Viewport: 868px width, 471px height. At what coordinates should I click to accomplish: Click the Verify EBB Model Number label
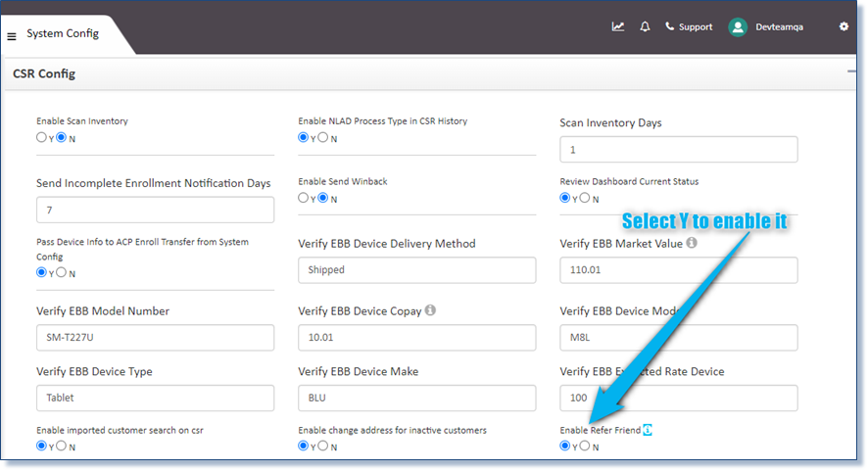coord(103,311)
